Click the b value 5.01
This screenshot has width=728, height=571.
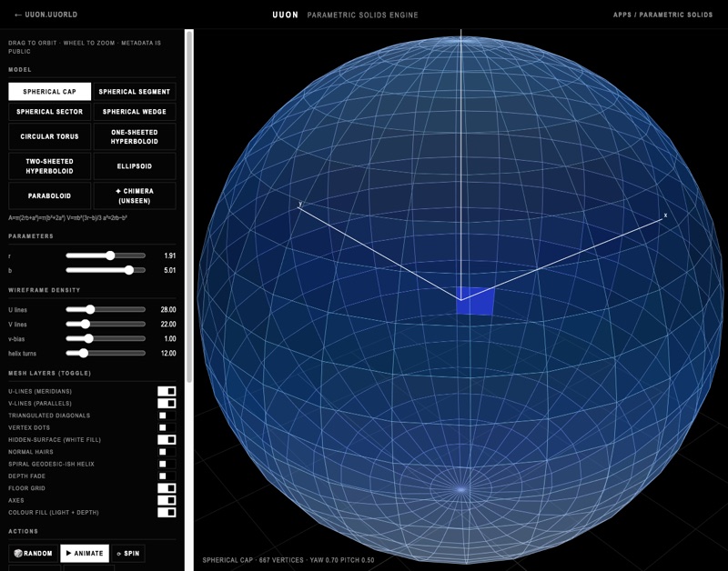coord(170,270)
